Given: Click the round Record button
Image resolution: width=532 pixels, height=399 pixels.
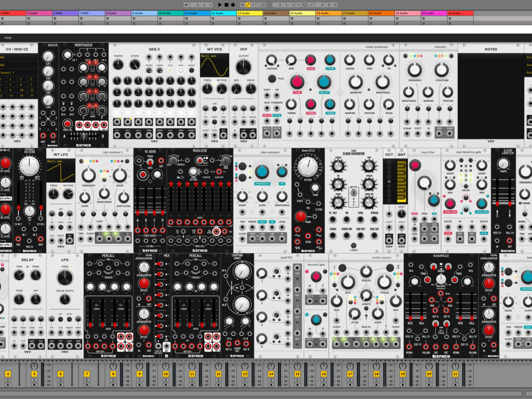Looking at the screenshot, I should (232, 5).
